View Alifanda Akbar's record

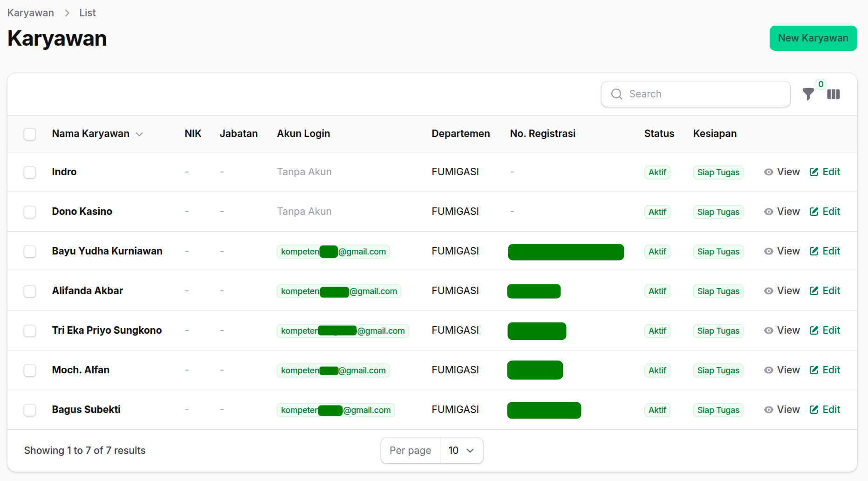click(x=782, y=291)
